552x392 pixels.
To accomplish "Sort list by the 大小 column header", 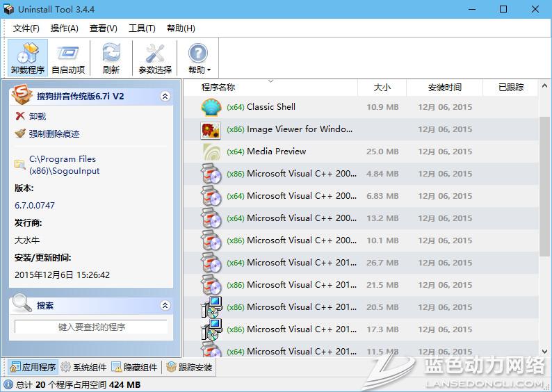I will 382,88.
